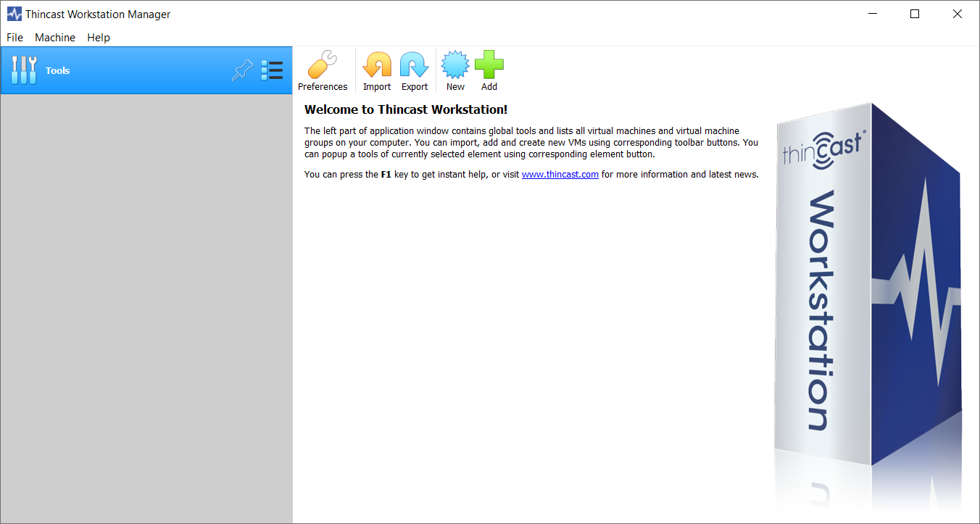Open the File menu
980x524 pixels.
(14, 38)
